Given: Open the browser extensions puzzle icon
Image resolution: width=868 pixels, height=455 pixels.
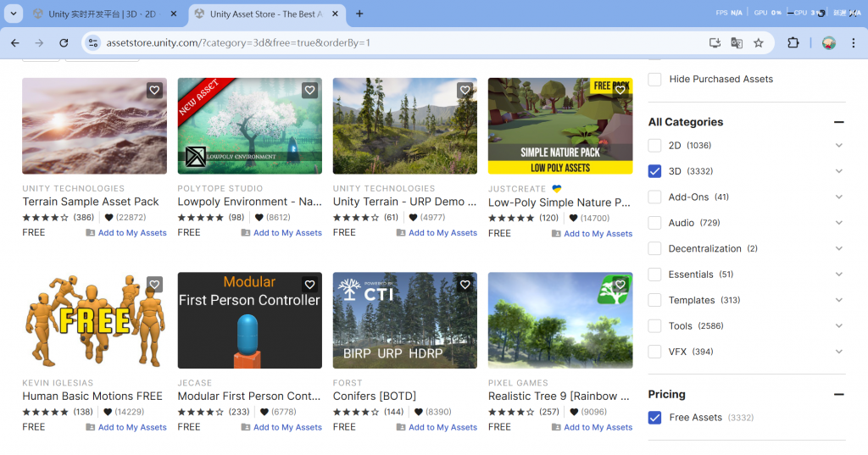Looking at the screenshot, I should (793, 42).
